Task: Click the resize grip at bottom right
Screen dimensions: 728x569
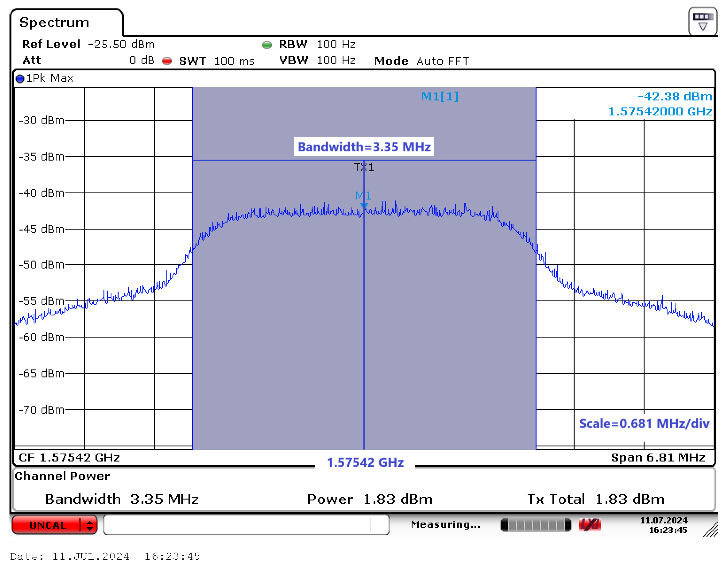Action: [711, 530]
